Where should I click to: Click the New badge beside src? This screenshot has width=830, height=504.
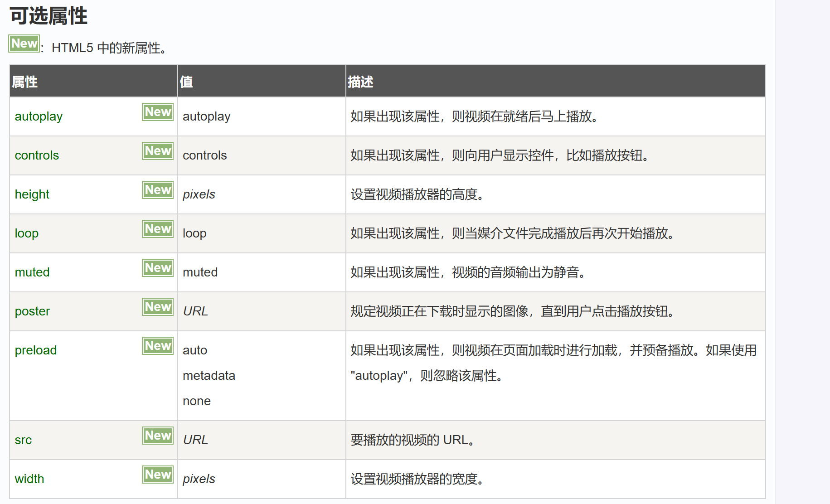[x=158, y=436]
